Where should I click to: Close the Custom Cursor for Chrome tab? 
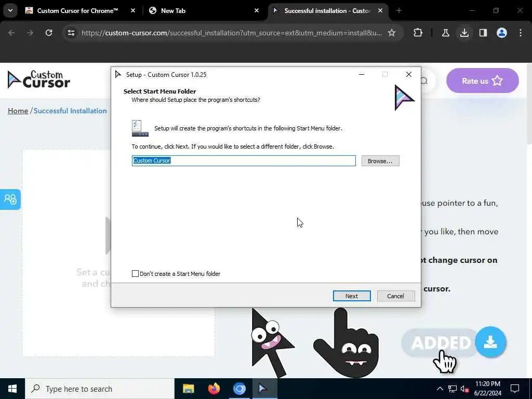tap(133, 11)
